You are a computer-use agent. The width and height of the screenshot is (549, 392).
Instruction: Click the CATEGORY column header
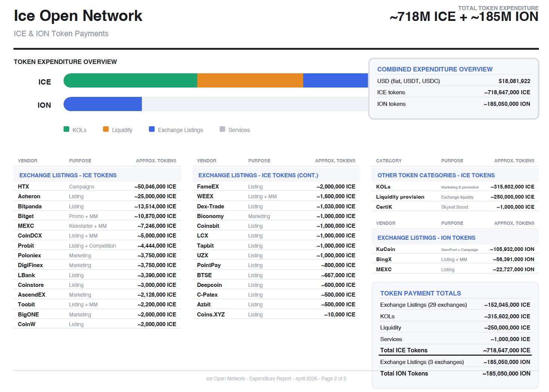click(388, 161)
